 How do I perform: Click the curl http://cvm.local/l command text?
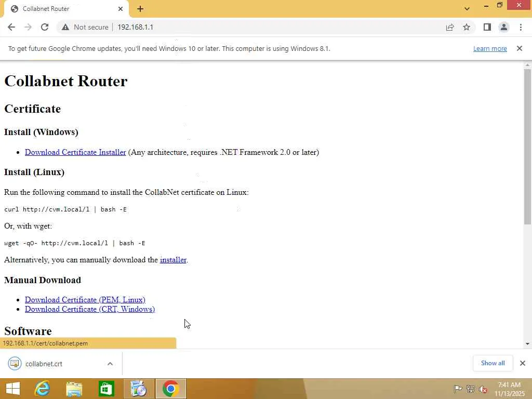tap(65, 209)
